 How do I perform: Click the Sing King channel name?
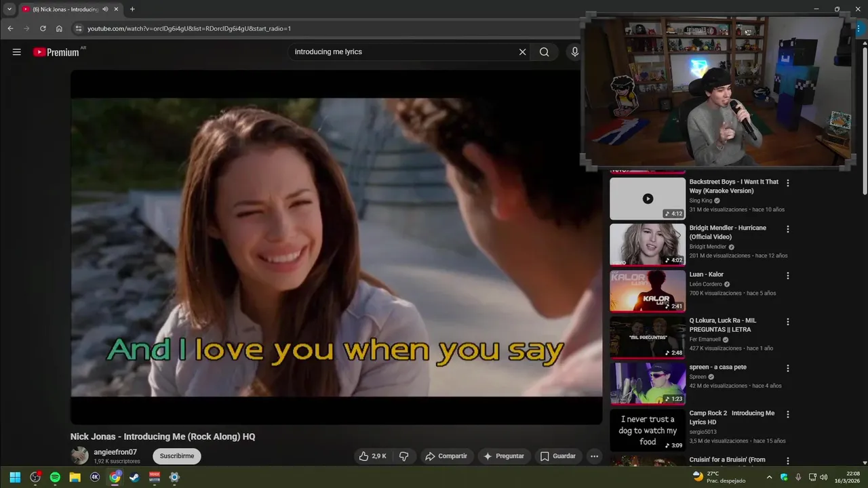point(701,201)
